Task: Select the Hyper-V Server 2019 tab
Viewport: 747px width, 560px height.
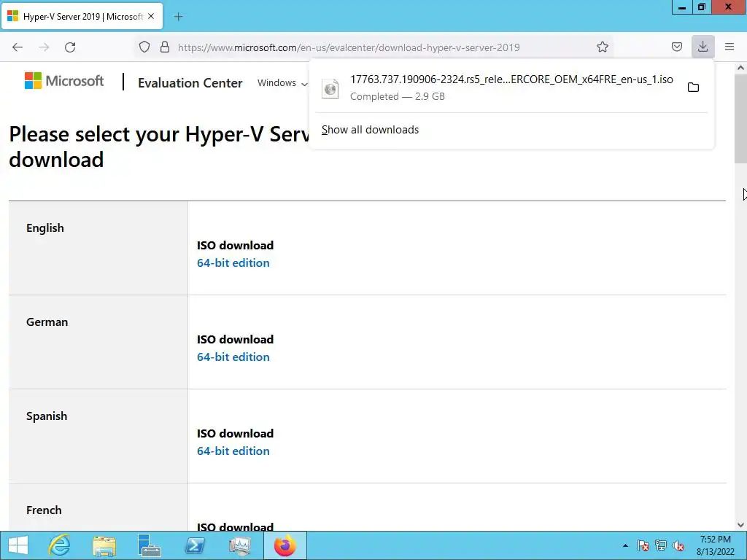Action: click(82, 17)
